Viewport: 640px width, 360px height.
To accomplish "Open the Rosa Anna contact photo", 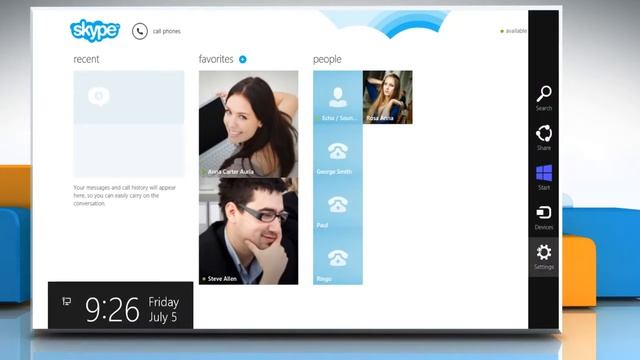I will click(x=387, y=97).
